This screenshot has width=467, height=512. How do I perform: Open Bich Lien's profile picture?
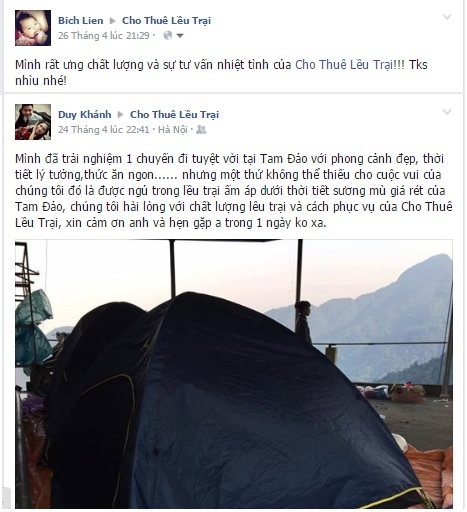(33, 28)
